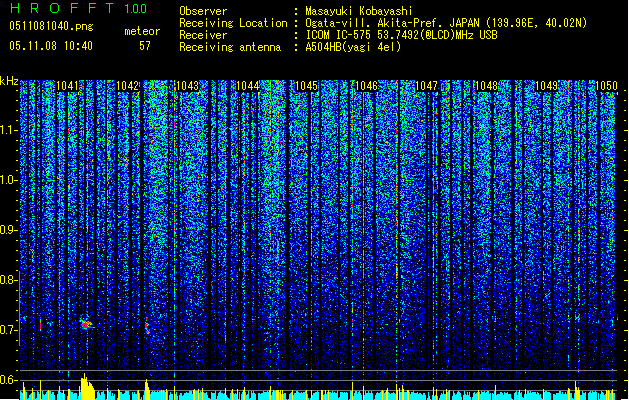The image size is (629, 400).
Task: Click the 0.8 kHz axis tick label
Action: coord(9,280)
